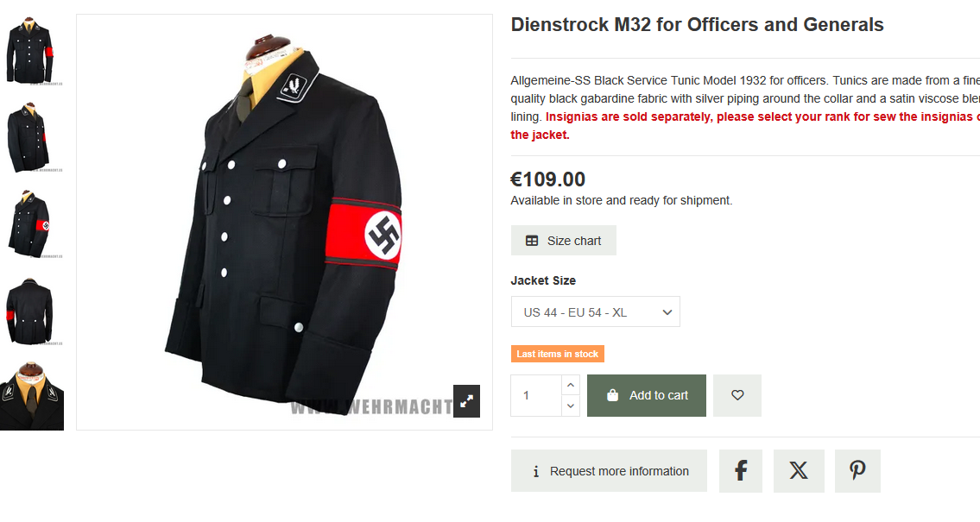Add item to wishlist with heart icon
Screen dimensions: 980x522
[x=737, y=395]
